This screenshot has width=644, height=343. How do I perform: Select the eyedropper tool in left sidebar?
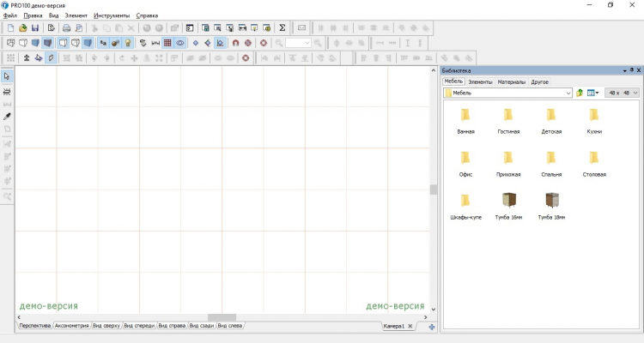pyautogui.click(x=7, y=117)
